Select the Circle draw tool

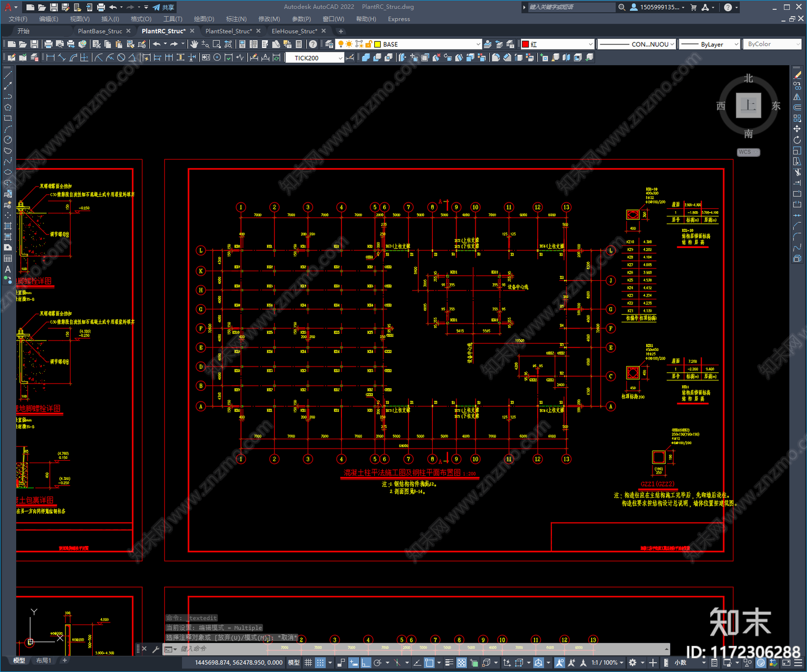click(8, 140)
